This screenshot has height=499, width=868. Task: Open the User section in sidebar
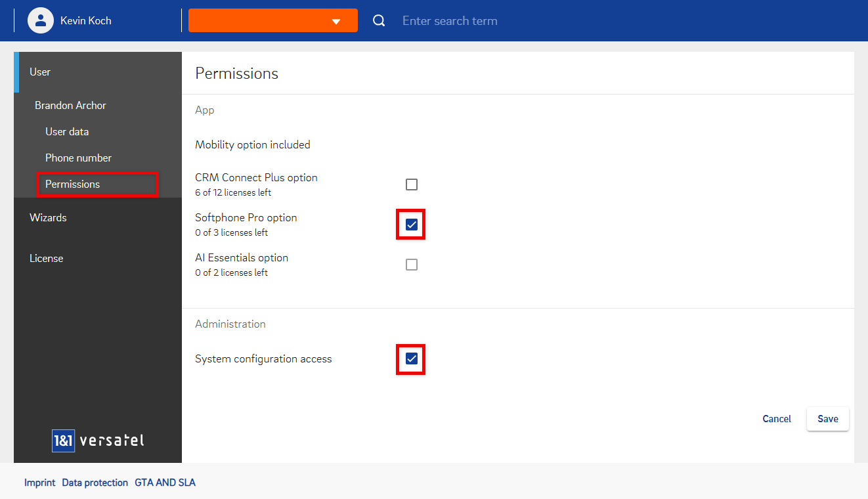pyautogui.click(x=40, y=72)
